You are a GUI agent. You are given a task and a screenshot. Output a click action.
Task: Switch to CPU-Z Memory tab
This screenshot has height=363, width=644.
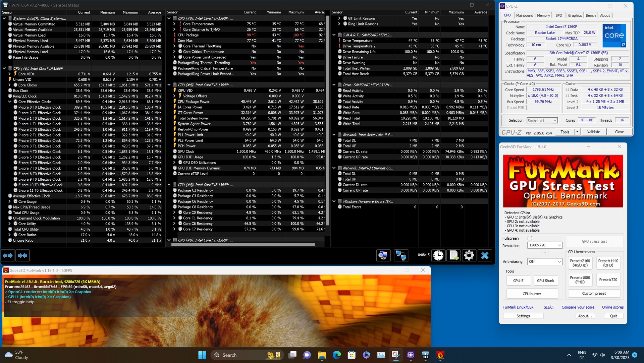click(x=543, y=15)
